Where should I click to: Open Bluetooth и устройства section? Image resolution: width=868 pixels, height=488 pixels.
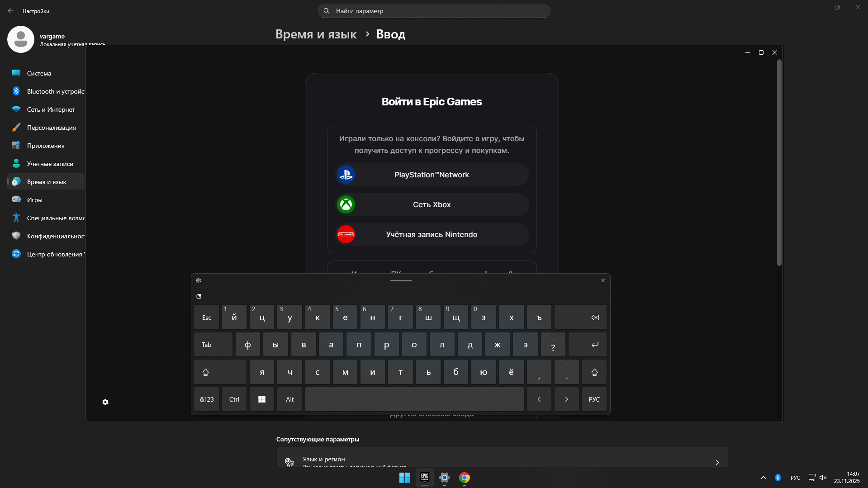coord(46,91)
